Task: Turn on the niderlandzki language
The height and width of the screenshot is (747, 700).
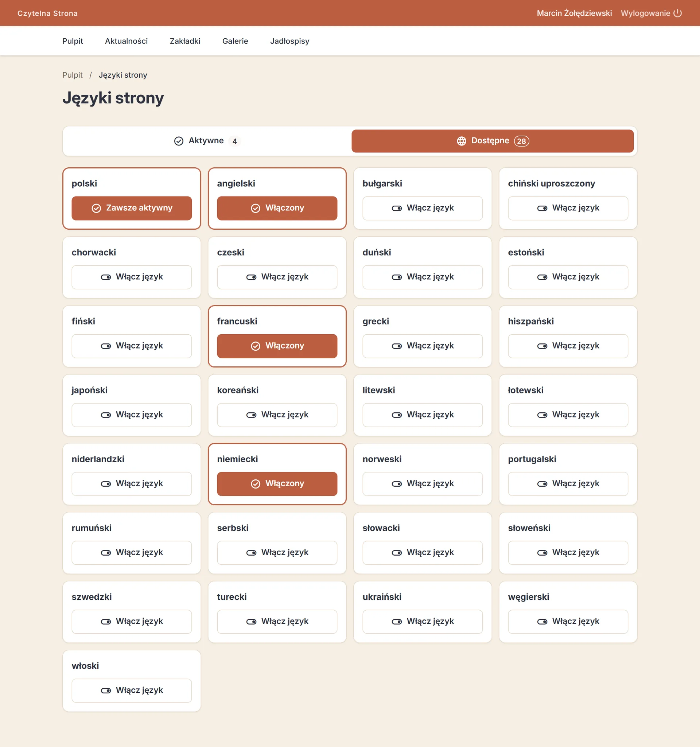Action: pyautogui.click(x=132, y=483)
